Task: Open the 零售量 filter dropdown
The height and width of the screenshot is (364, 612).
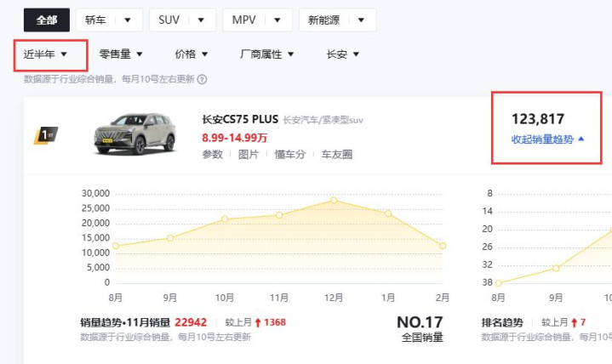Action: click(121, 54)
